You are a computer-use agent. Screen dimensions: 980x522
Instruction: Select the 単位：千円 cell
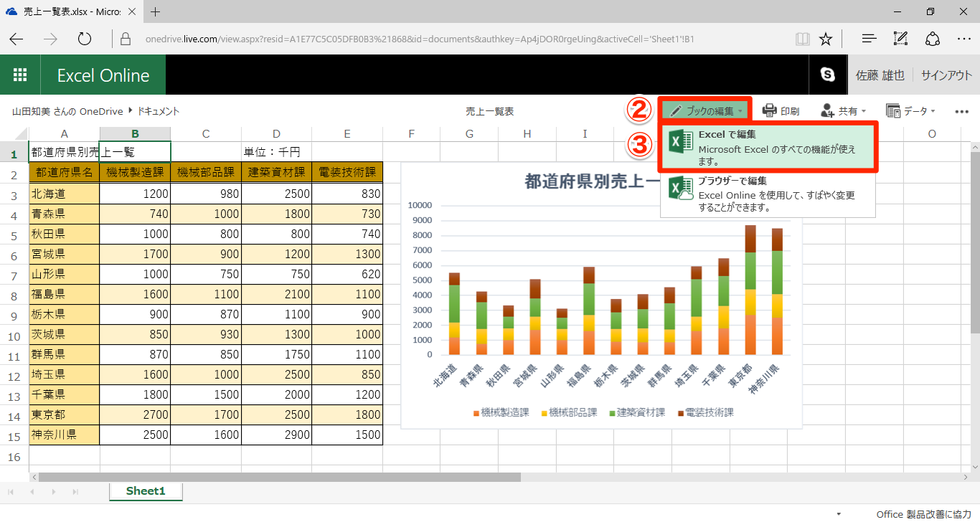pyautogui.click(x=276, y=152)
